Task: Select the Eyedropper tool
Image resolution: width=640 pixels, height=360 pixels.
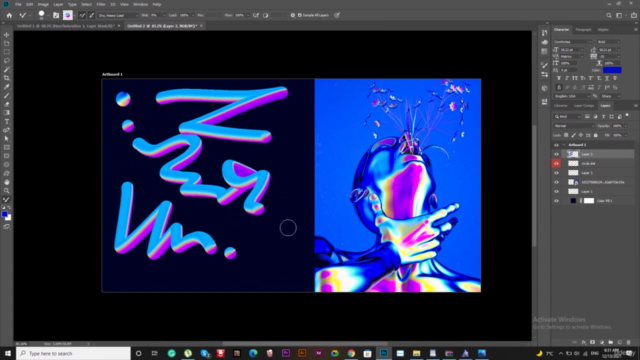Action: pos(7,87)
